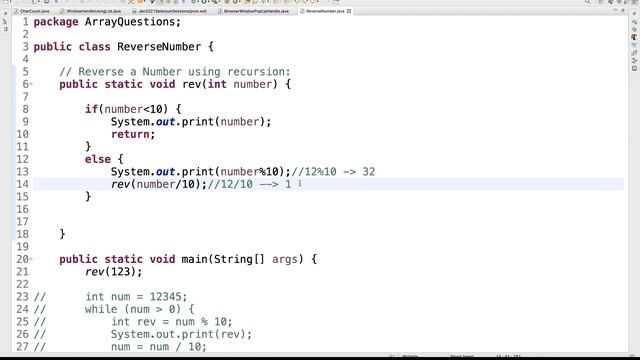Click commented 'num = num / 10;' line

point(159,347)
